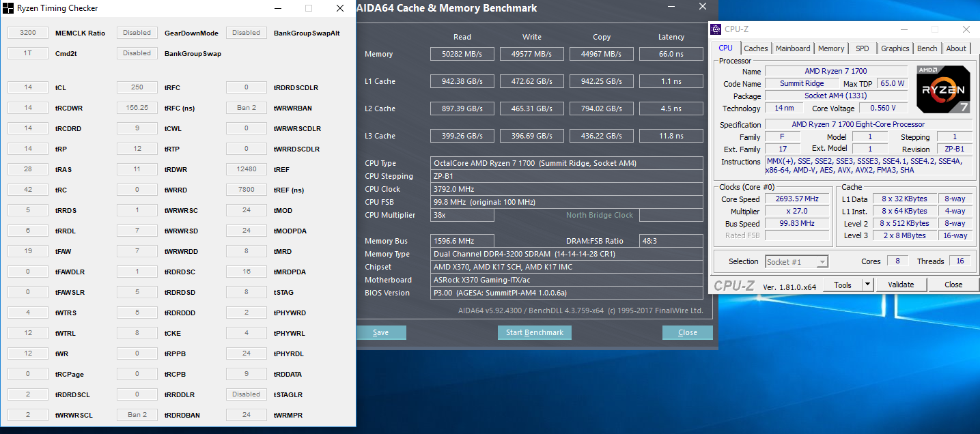Open the Memory tab in CPU-Z
Viewport: 980px width, 434px height.
coord(831,48)
